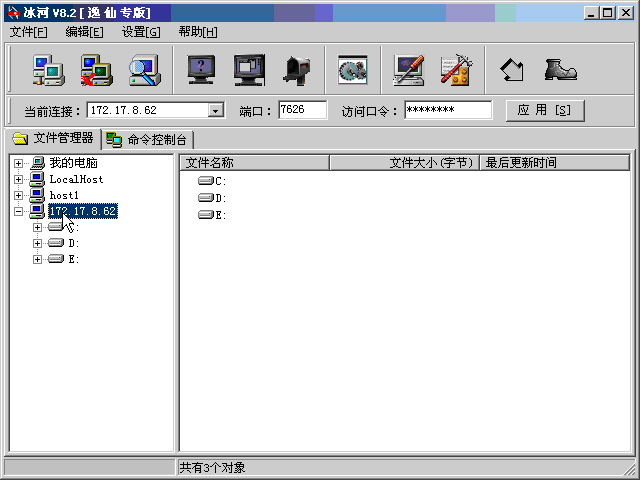
Task: Open the 设置[G] menu
Action: pos(141,32)
